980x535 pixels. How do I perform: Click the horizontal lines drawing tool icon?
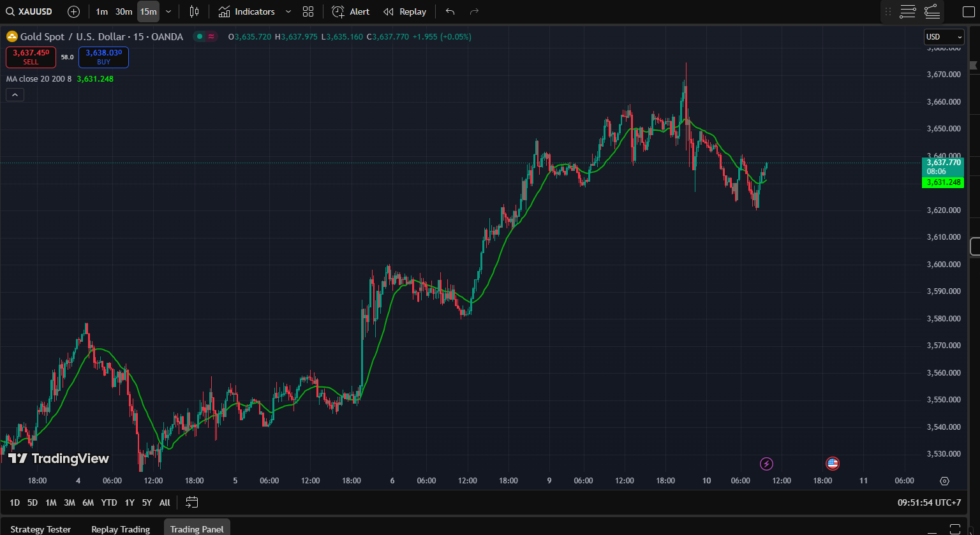(x=907, y=11)
